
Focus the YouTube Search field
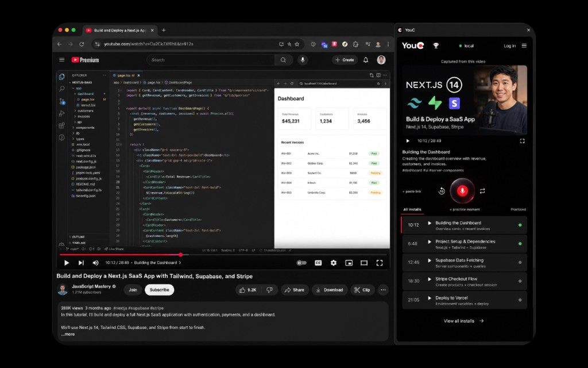click(x=210, y=60)
